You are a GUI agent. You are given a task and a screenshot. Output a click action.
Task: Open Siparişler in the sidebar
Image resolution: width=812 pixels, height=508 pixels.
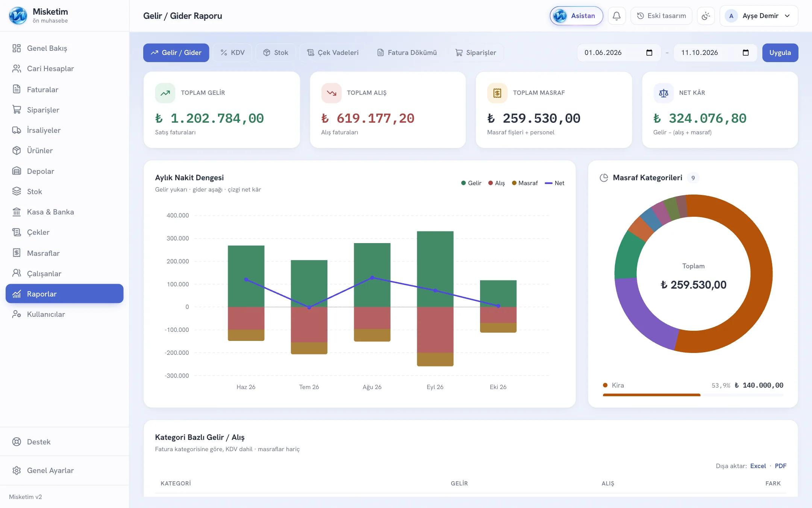pyautogui.click(x=65, y=110)
